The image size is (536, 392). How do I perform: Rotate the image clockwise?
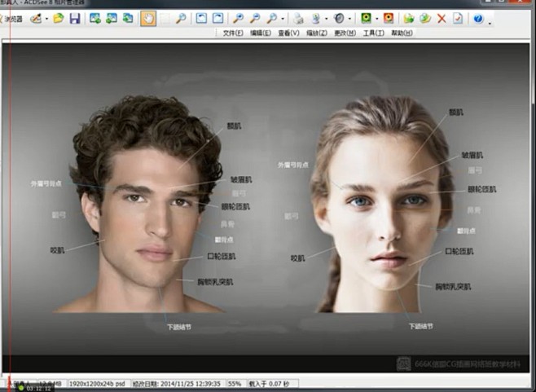coord(217,18)
